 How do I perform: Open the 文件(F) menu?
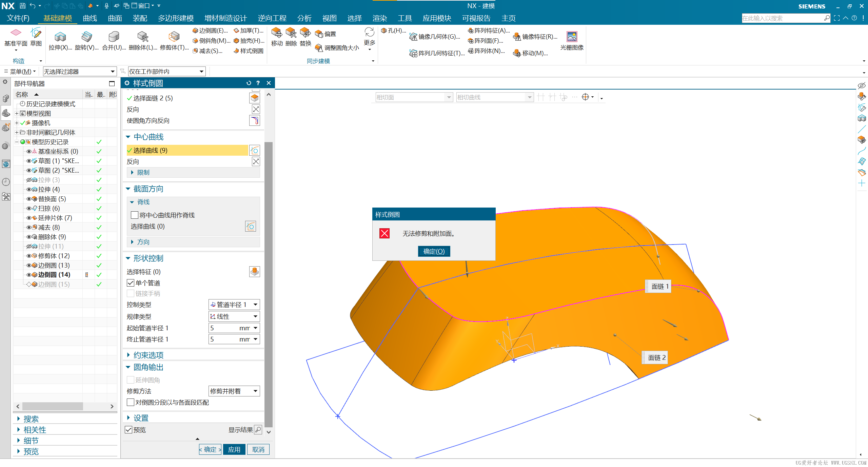(x=18, y=18)
